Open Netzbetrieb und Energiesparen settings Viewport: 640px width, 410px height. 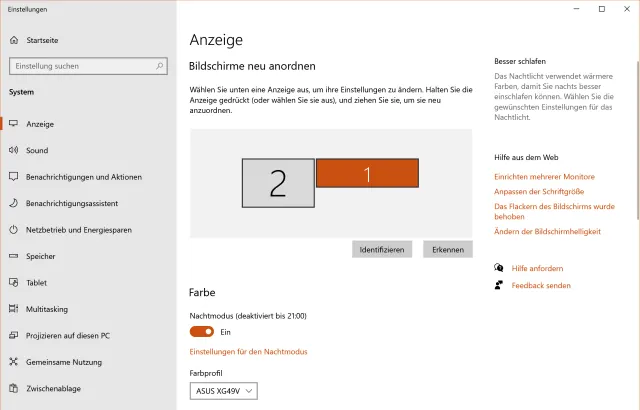(x=88, y=230)
